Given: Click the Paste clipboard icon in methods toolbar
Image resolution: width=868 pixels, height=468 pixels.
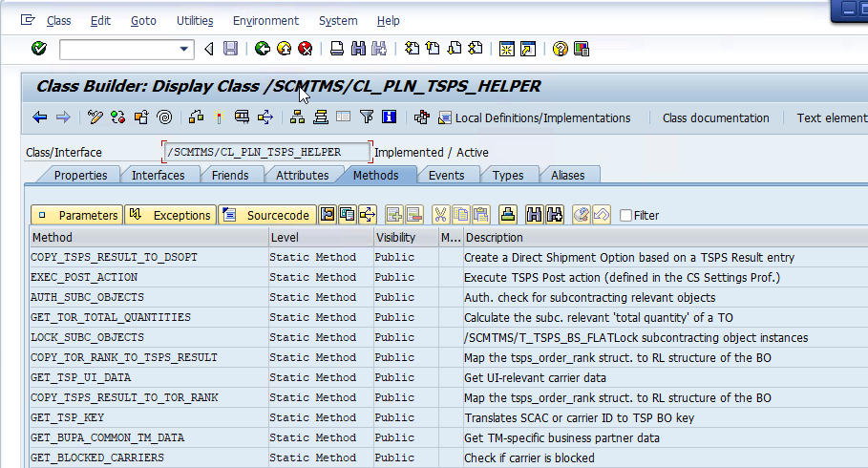Looking at the screenshot, I should coord(481,214).
